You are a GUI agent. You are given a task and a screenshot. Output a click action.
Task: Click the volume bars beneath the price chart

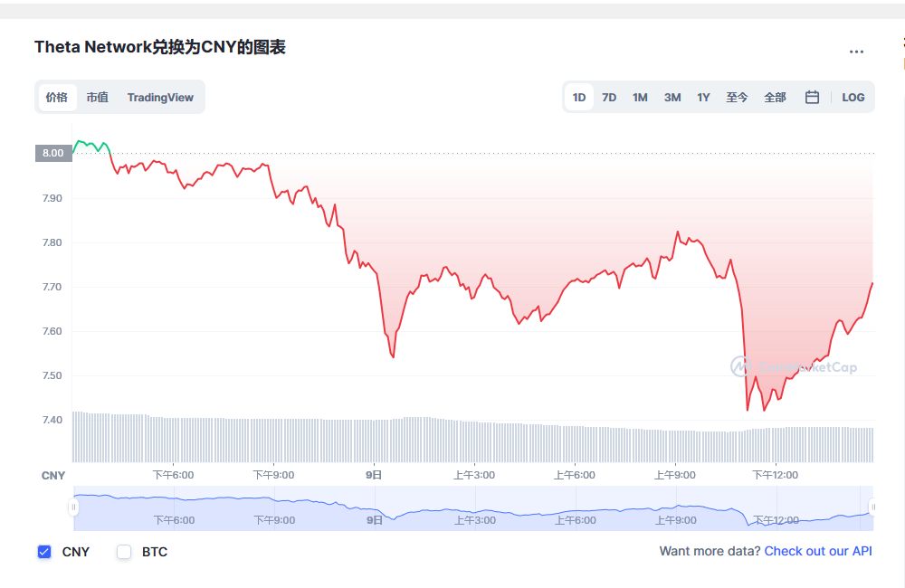click(x=472, y=440)
